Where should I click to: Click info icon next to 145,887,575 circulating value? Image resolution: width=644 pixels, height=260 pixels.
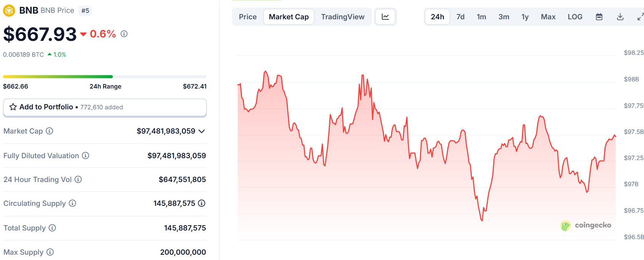pyautogui.click(x=202, y=203)
